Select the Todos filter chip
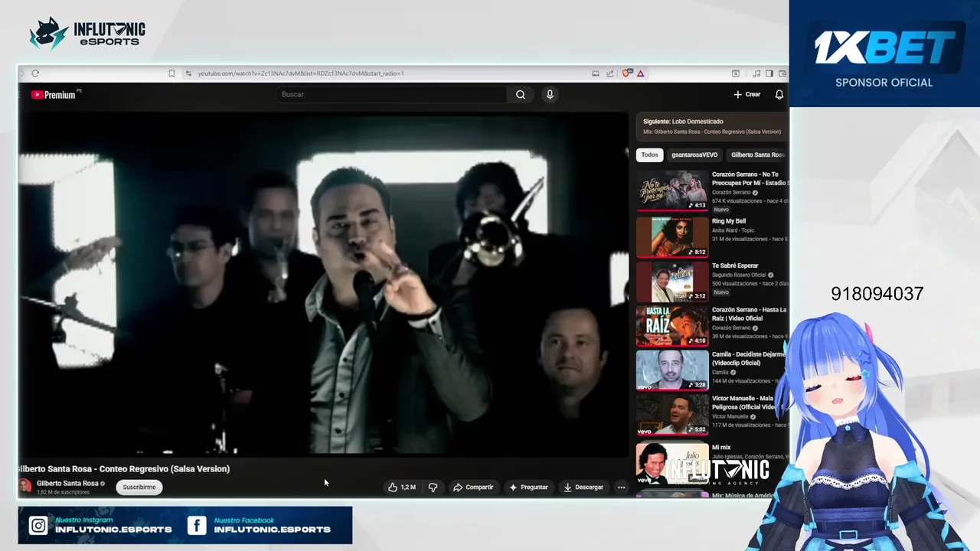 click(649, 155)
